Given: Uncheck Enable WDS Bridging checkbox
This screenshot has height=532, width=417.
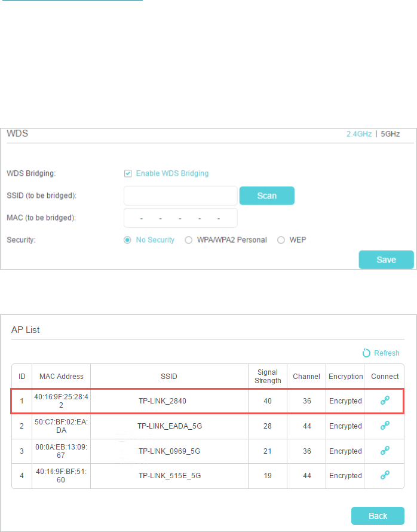Looking at the screenshot, I should [x=128, y=173].
